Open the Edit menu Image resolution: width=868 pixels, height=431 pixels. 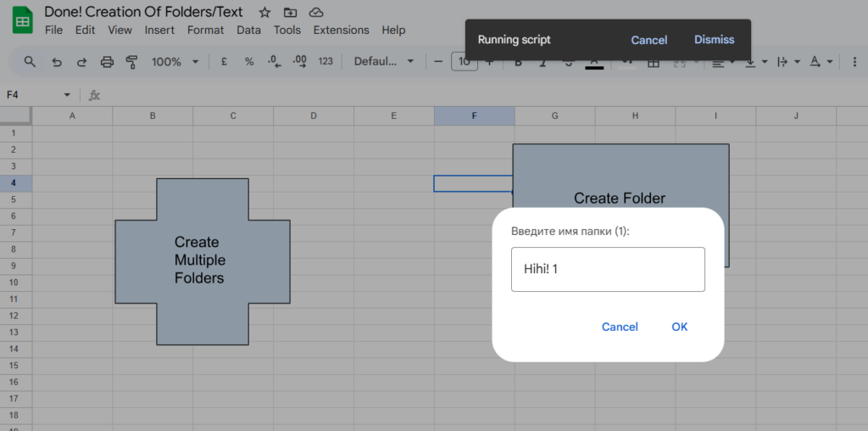click(86, 30)
